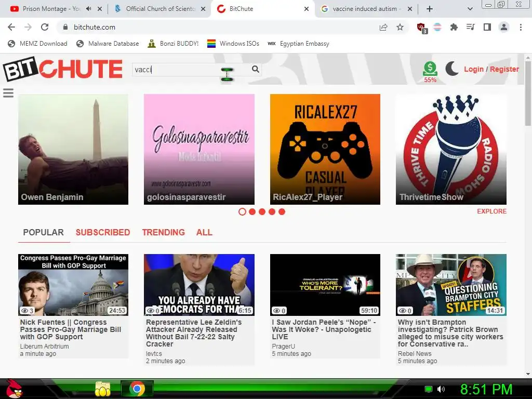Open the Nick Fuentes video thumbnail
The image size is (532, 399).
click(x=73, y=285)
